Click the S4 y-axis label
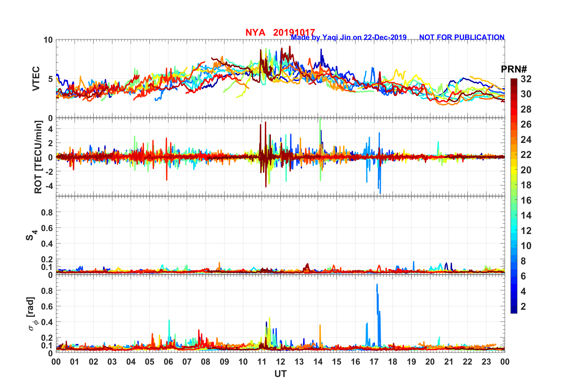This screenshot has height=392, width=561. 31,235
